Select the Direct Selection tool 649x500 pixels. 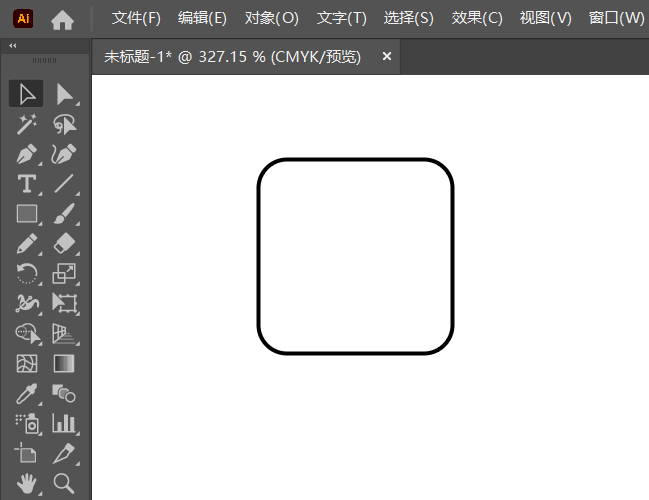(65, 94)
